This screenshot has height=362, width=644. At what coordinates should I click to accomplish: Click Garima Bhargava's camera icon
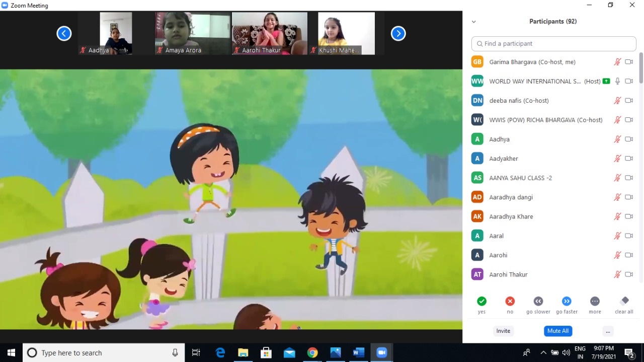(x=629, y=62)
